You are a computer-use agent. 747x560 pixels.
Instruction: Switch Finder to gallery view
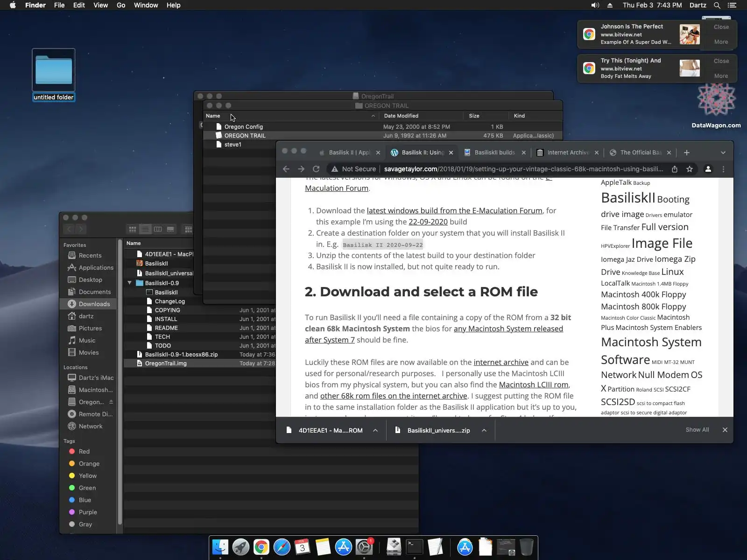pos(170,229)
